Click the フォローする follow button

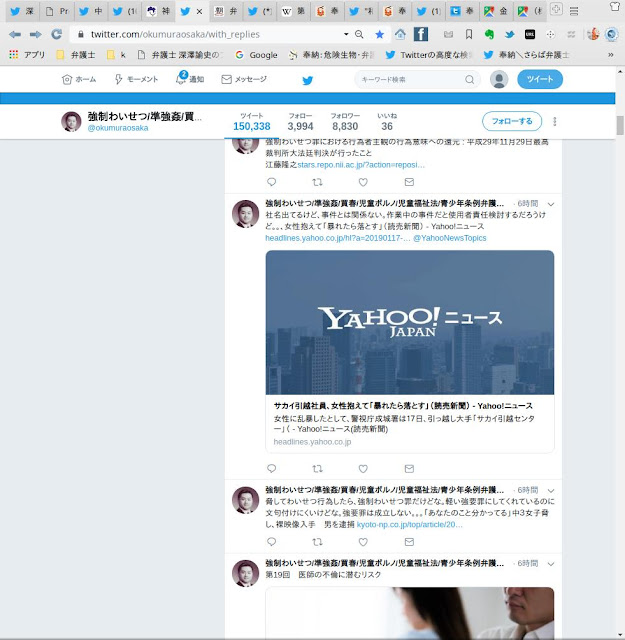512,121
